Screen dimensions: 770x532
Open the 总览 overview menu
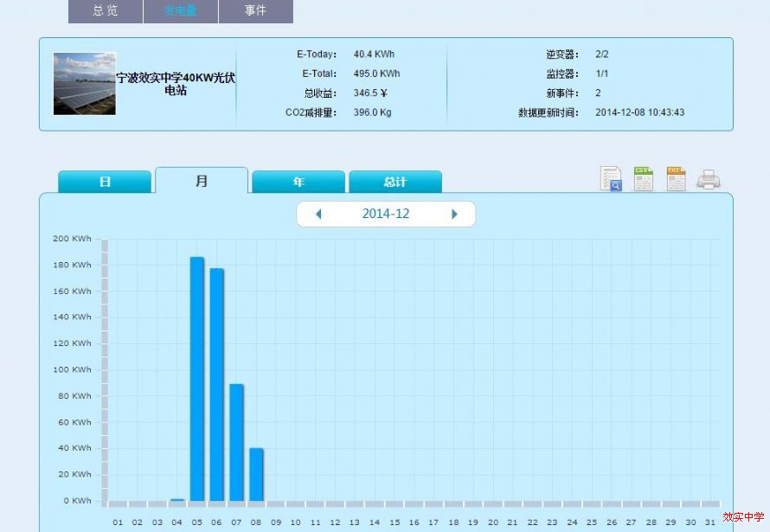[x=106, y=10]
